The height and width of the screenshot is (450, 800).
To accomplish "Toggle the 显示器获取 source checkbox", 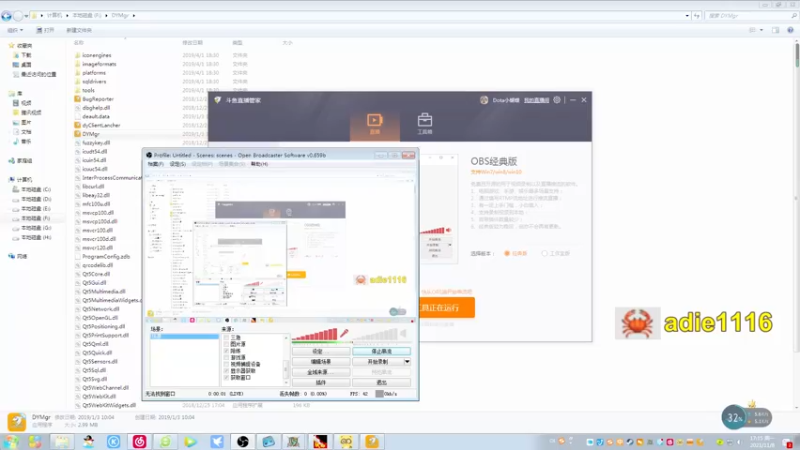I will (227, 371).
